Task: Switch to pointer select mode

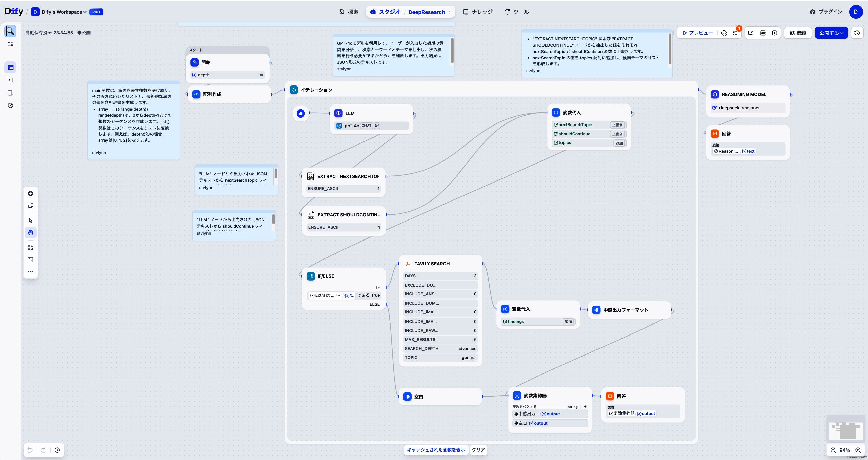Action: 31,221
